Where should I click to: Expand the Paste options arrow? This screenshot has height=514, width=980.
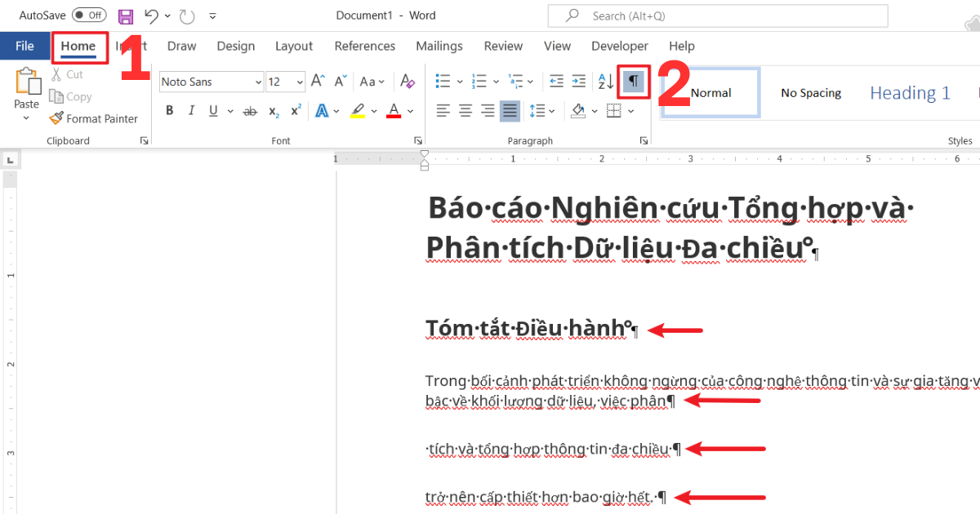(26, 118)
